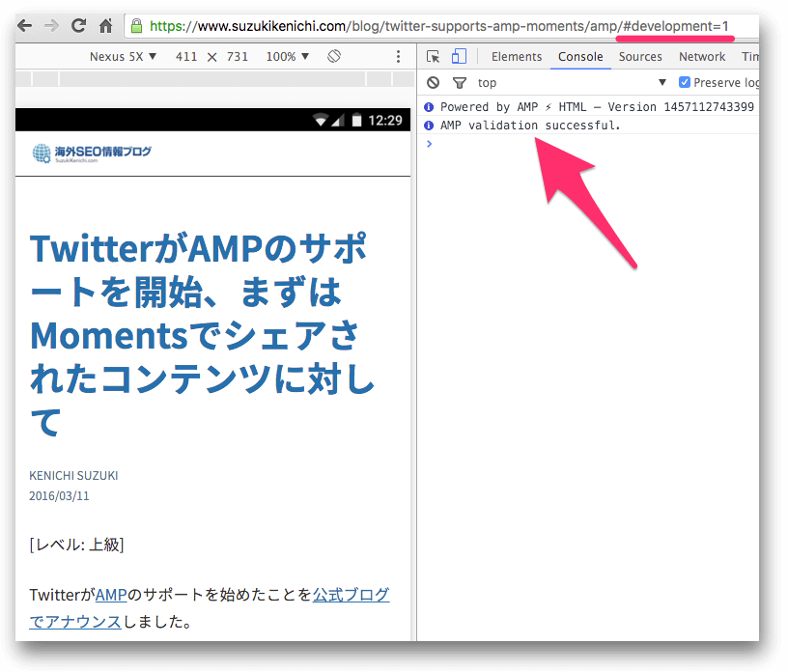Click the [レベル: 上級] text
Image resolution: width=788 pixels, height=672 pixels.
(x=76, y=545)
